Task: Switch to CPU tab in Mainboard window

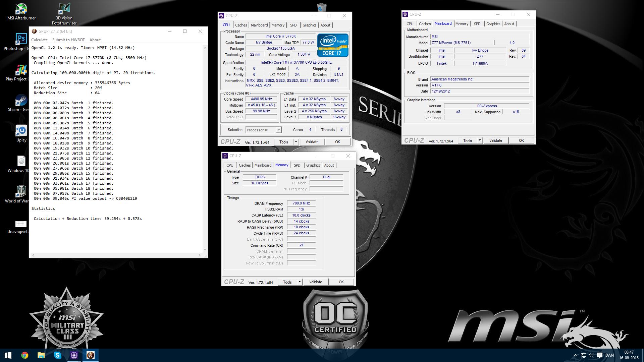Action: coord(410,24)
